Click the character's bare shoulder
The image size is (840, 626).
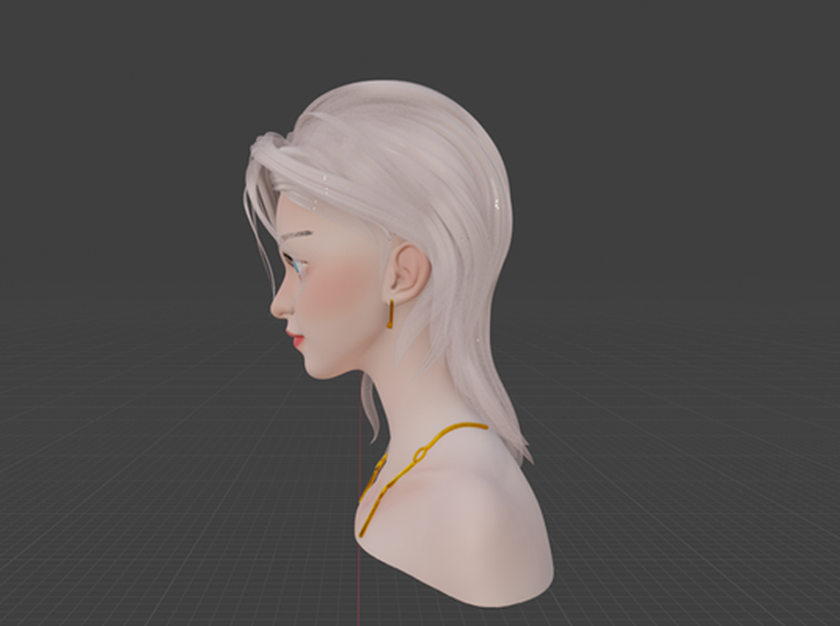pyautogui.click(x=490, y=504)
